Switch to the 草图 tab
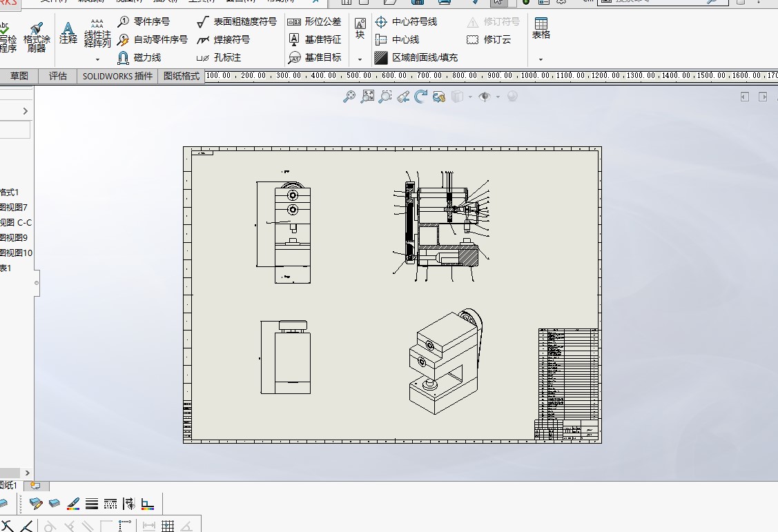The height and width of the screenshot is (532, 778). (x=19, y=76)
